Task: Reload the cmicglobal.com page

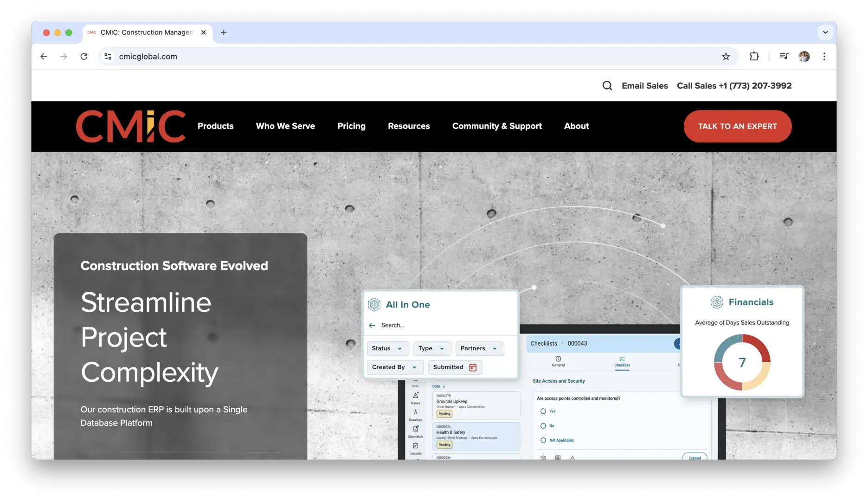Action: click(84, 57)
